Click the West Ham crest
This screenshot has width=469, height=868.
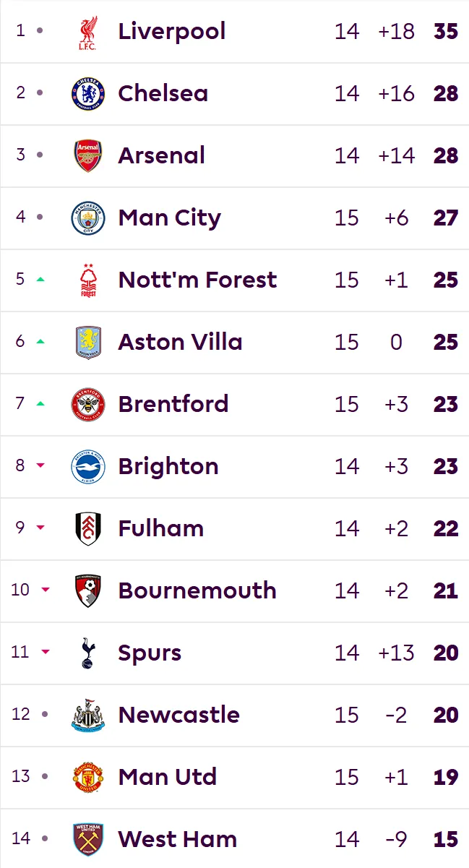[x=88, y=840]
